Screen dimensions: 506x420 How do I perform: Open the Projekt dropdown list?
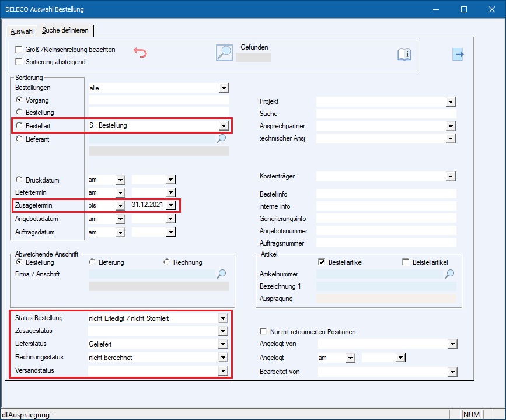(x=450, y=102)
